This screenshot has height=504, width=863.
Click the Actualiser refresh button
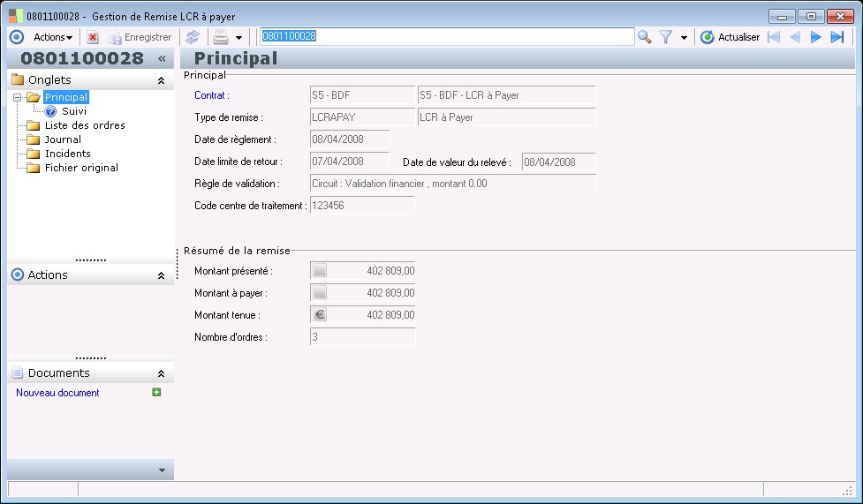coord(731,37)
